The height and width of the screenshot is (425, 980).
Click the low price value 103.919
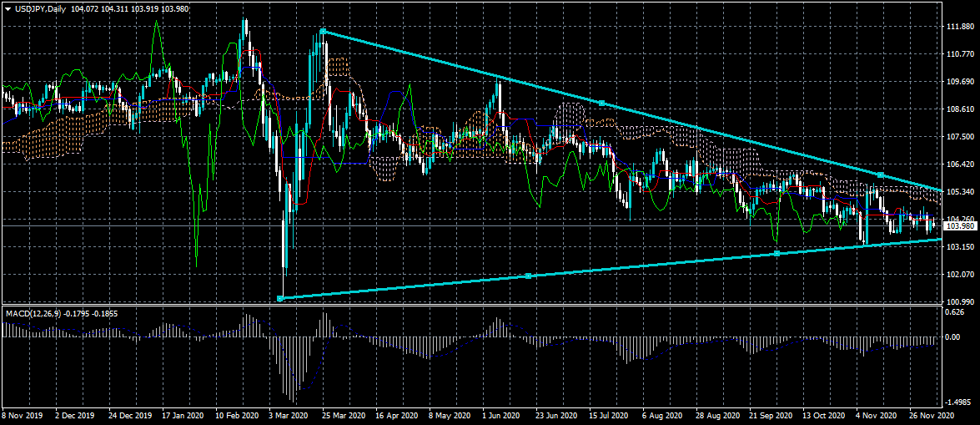(146, 8)
